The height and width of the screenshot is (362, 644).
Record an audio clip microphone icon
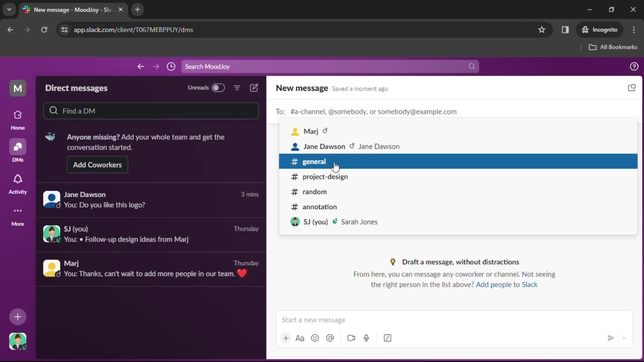(x=366, y=338)
